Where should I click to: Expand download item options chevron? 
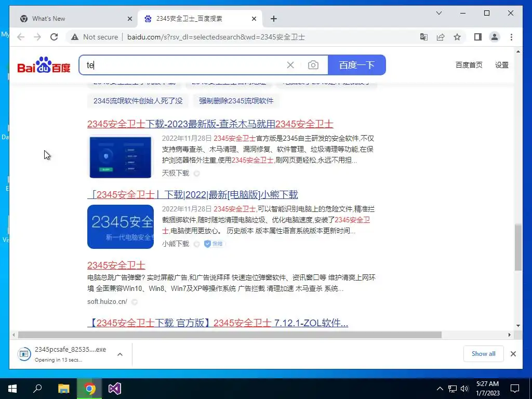pyautogui.click(x=120, y=354)
